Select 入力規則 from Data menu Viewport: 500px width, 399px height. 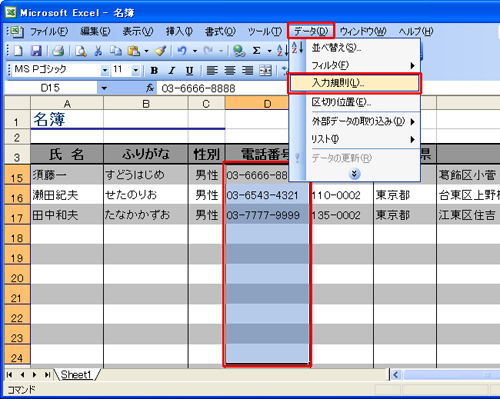pos(354,83)
